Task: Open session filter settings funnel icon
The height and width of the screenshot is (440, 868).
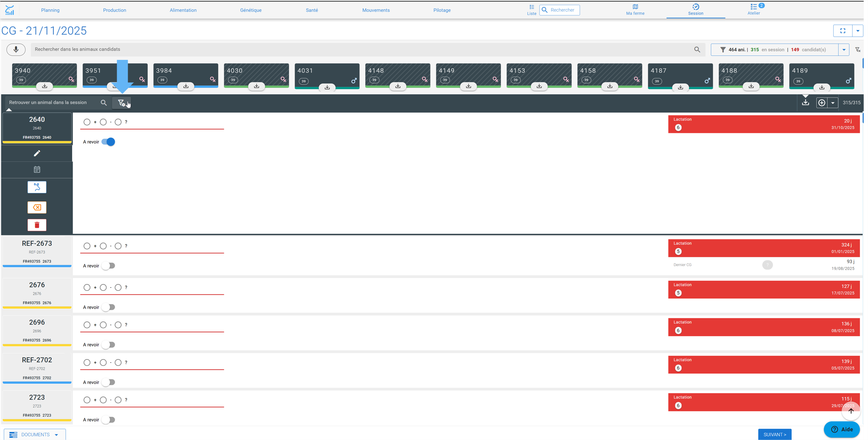Action: click(x=122, y=103)
